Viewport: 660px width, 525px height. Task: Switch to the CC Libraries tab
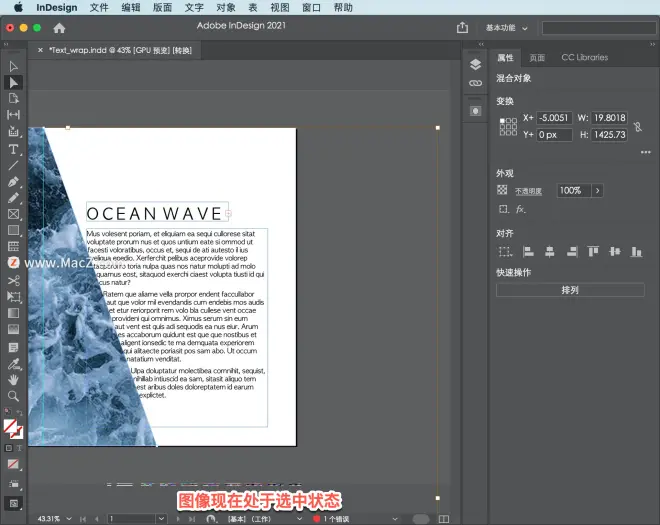(585, 58)
